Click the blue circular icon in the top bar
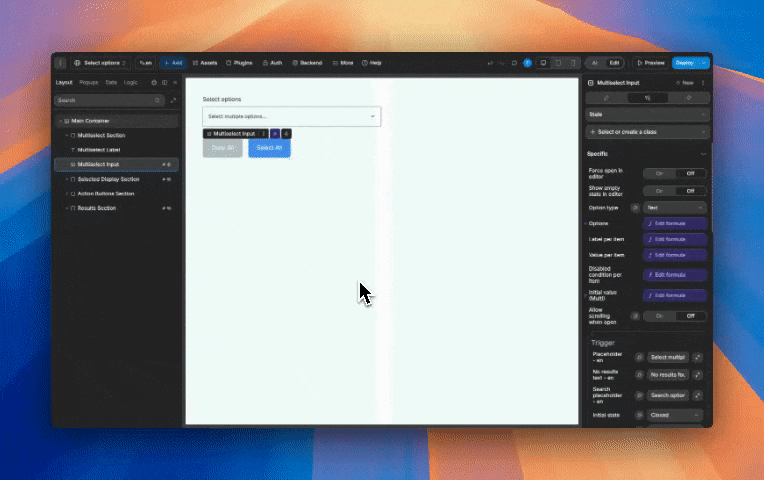Screen dimensions: 764x480 (527, 63)
